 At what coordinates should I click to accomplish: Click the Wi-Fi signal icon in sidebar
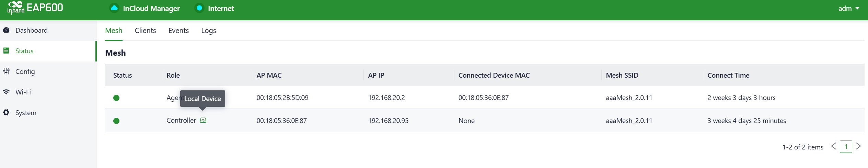tap(6, 92)
